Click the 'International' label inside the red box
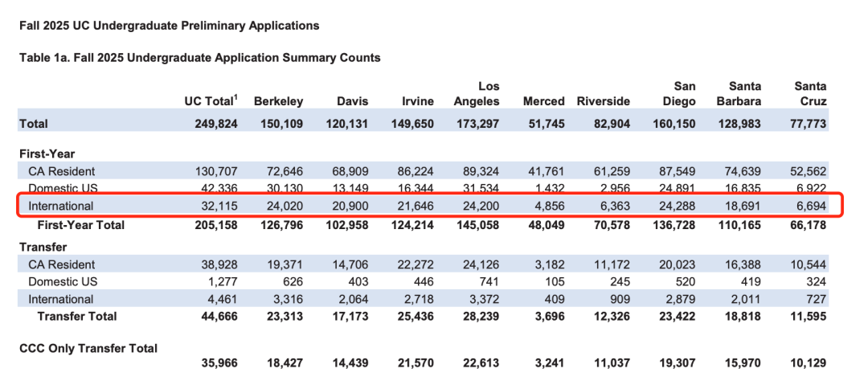Image resolution: width=868 pixels, height=389 pixels. 60,207
